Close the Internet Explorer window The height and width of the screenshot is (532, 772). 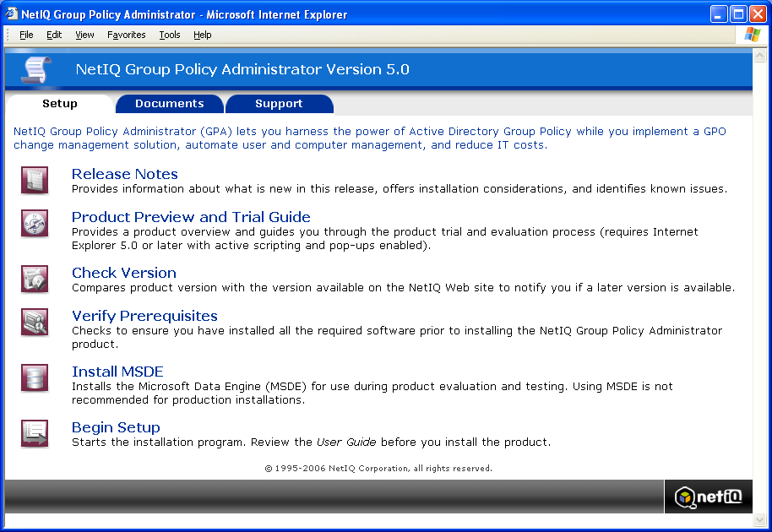pos(758,14)
